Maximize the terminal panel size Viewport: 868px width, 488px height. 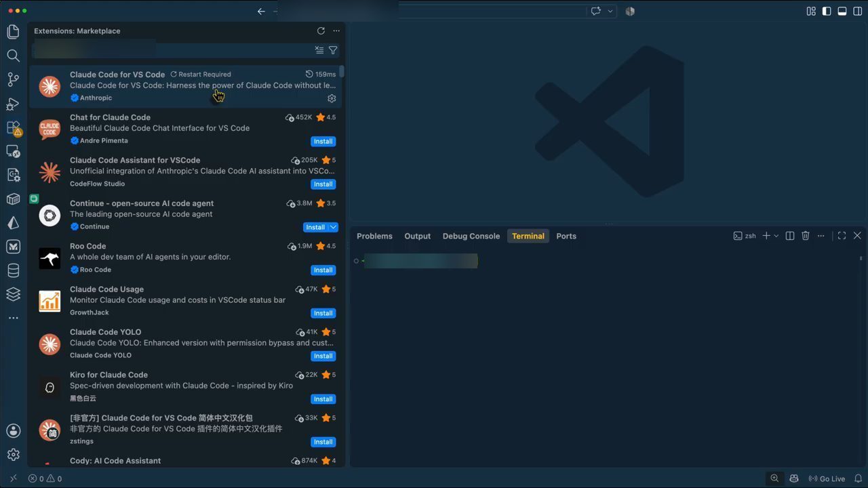click(x=842, y=236)
